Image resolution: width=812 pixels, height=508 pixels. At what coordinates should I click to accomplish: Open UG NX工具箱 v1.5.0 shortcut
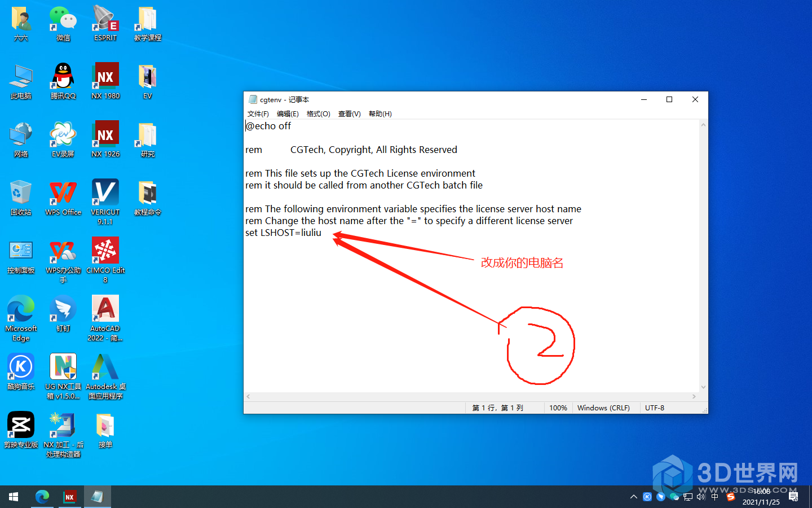pos(63,376)
